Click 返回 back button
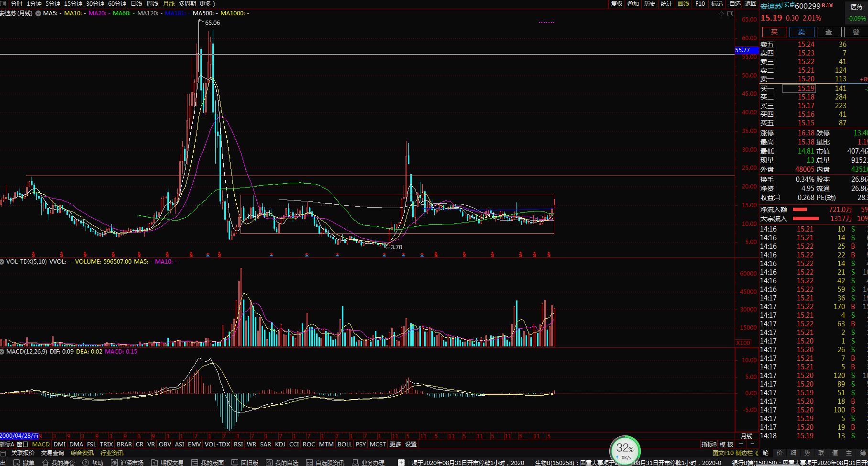The image size is (868, 466). pos(750,3)
